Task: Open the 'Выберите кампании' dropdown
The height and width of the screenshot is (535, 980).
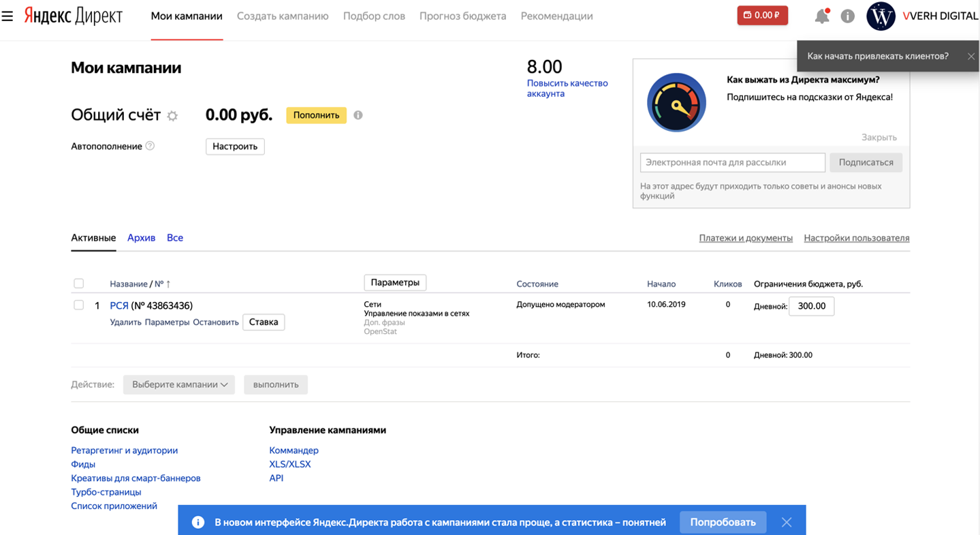Action: [179, 384]
